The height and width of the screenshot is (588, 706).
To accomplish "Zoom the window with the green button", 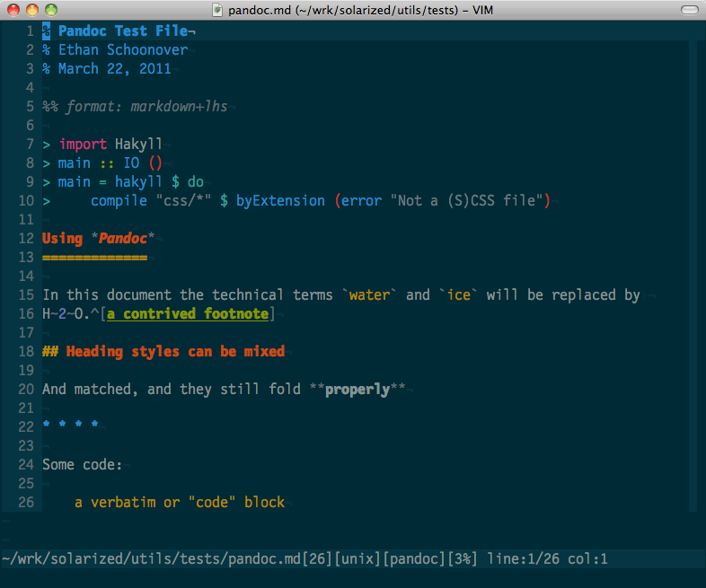I will [50, 10].
